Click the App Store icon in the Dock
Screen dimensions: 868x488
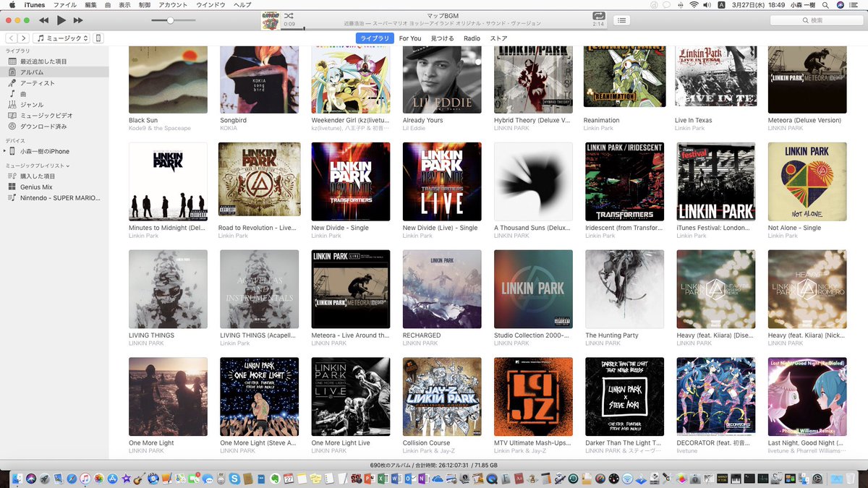click(x=112, y=478)
